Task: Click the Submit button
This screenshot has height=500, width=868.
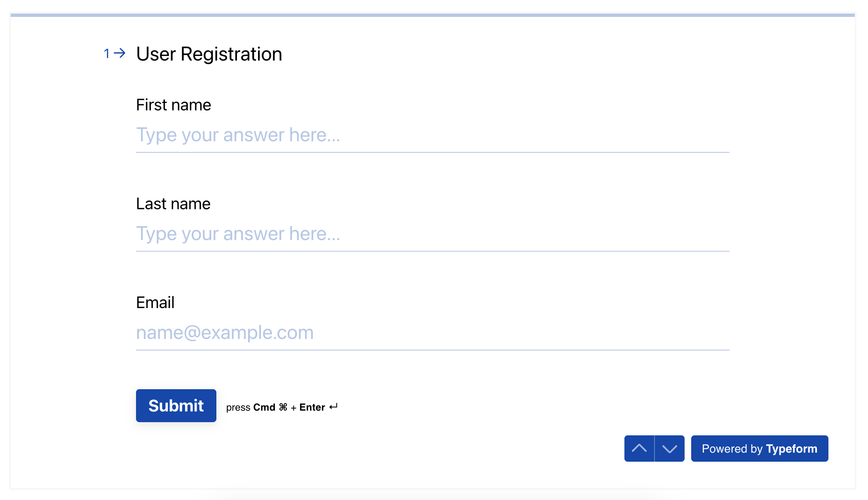Action: click(176, 406)
